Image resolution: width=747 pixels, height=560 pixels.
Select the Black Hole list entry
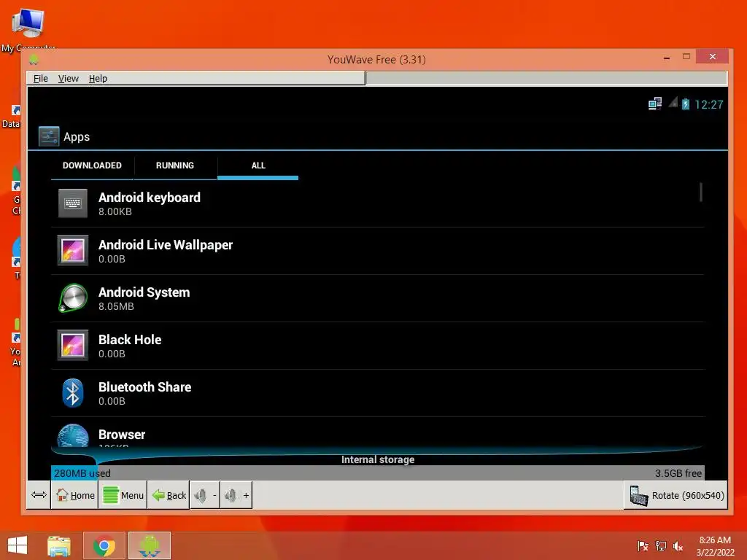pos(377,346)
